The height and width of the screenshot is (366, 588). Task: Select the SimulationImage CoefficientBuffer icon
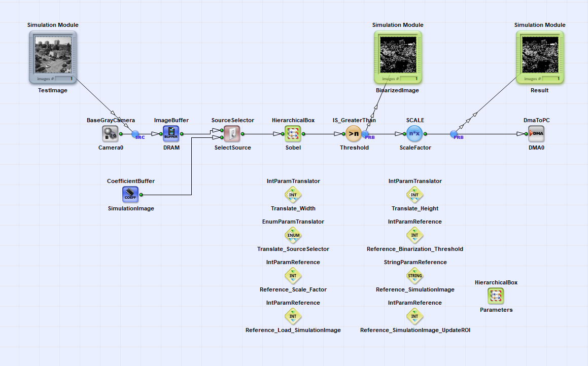click(x=130, y=195)
